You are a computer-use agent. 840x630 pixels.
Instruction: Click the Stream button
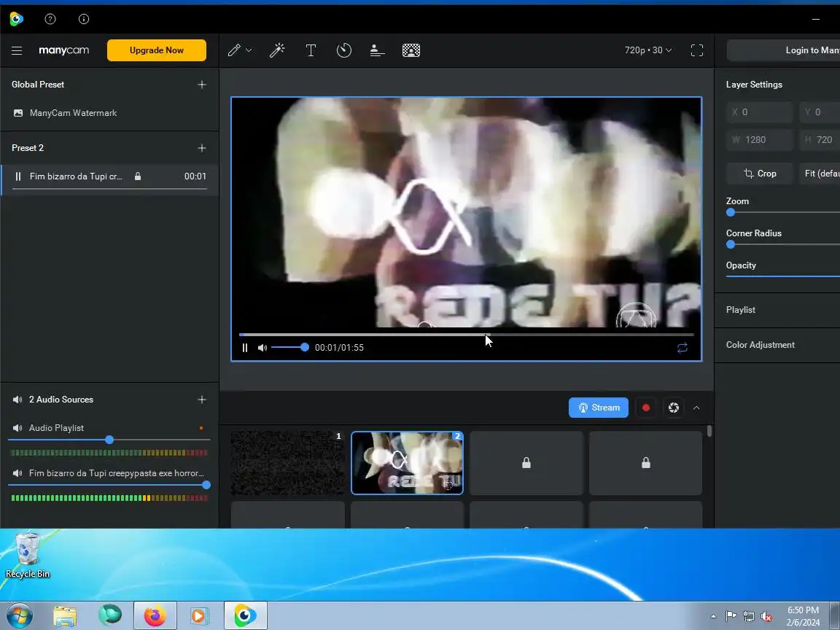click(599, 408)
